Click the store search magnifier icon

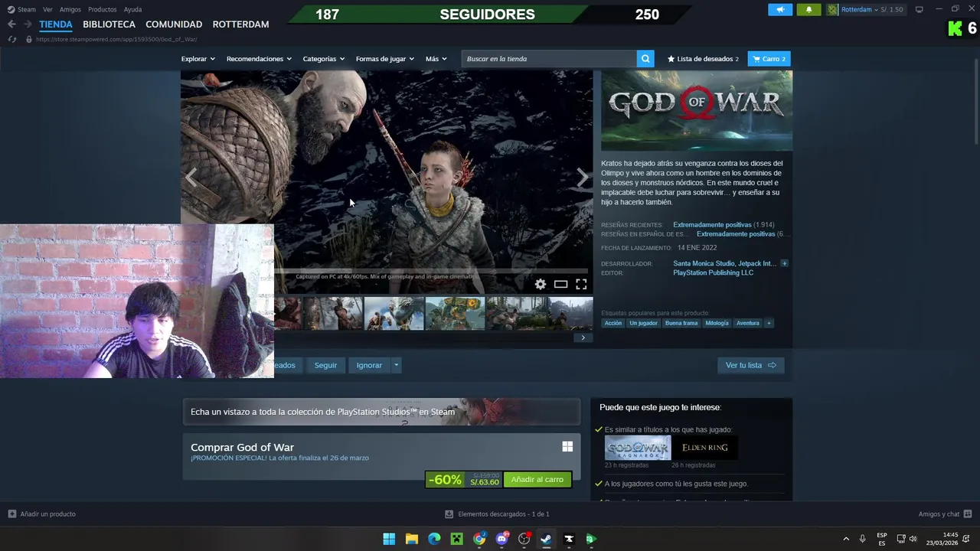click(645, 59)
